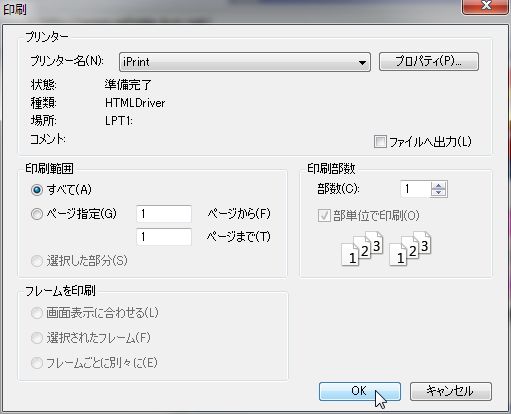Click the ページから(F) start page field

tap(164, 214)
